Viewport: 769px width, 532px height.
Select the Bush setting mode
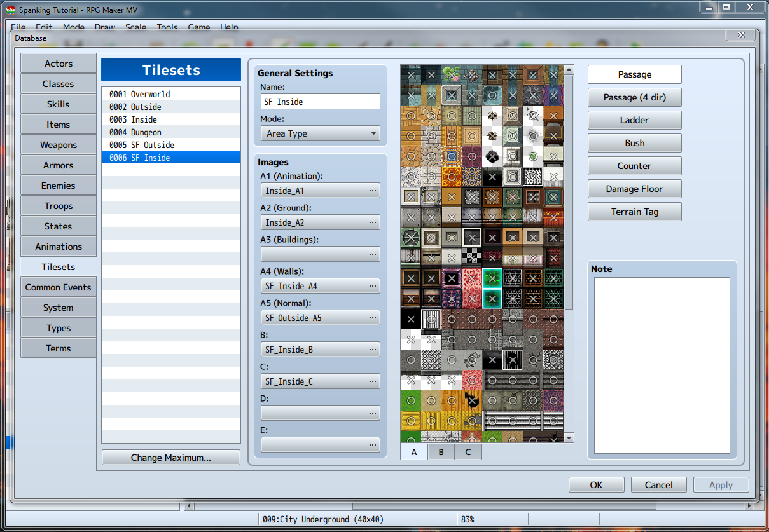click(x=635, y=143)
